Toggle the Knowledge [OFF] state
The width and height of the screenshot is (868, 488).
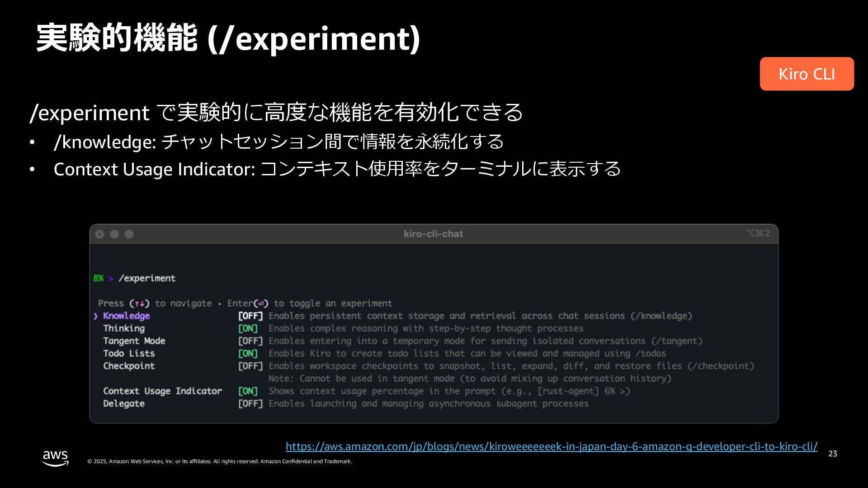pyautogui.click(x=250, y=316)
